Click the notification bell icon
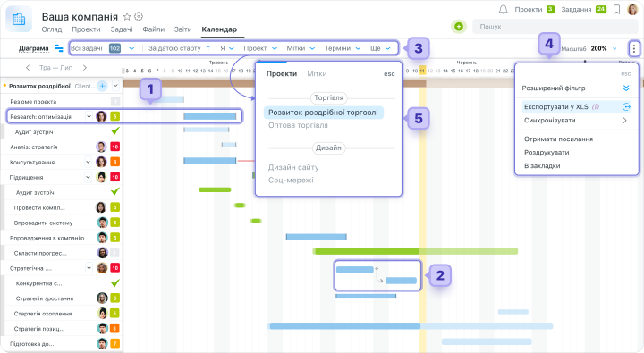Viewport: 644px width, 353px height. (x=503, y=9)
